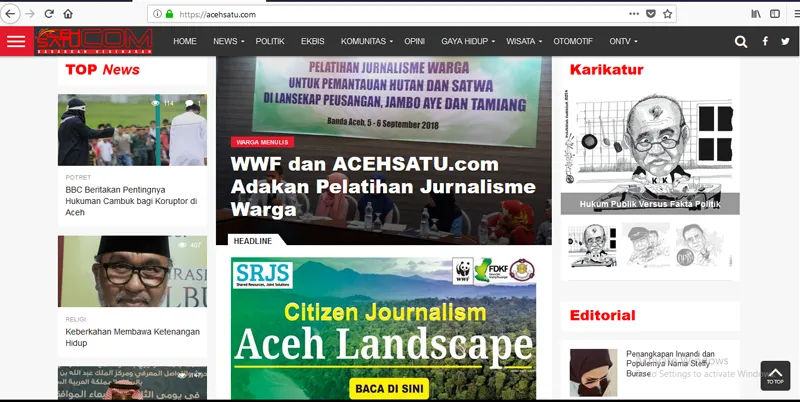The height and width of the screenshot is (402, 800).
Task: Open WWF dan ACEHSATU.com headline article
Action: click(383, 187)
